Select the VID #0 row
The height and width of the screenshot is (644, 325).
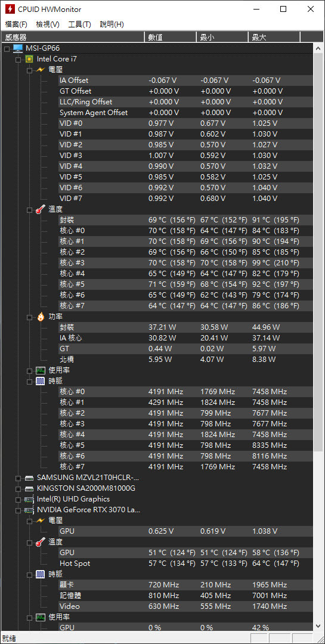185,123
